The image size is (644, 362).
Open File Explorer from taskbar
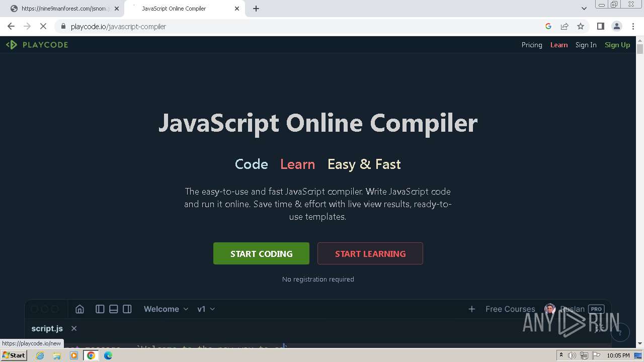57,355
